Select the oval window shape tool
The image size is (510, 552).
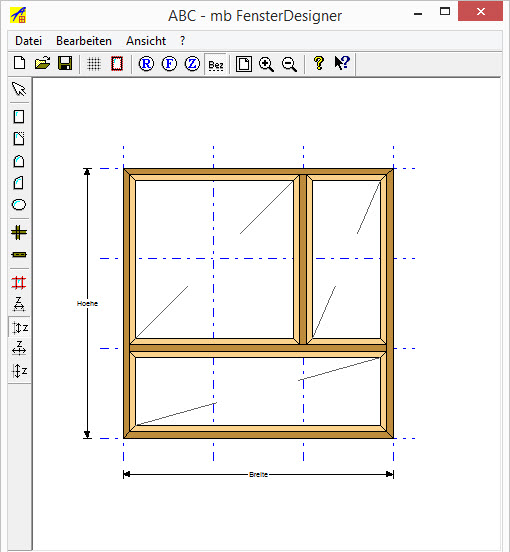click(x=19, y=205)
